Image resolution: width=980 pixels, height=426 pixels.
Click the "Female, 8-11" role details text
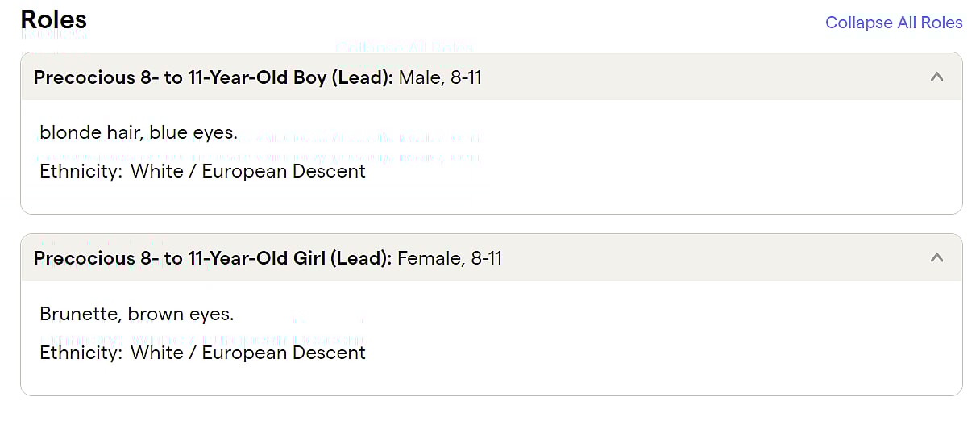tap(450, 258)
